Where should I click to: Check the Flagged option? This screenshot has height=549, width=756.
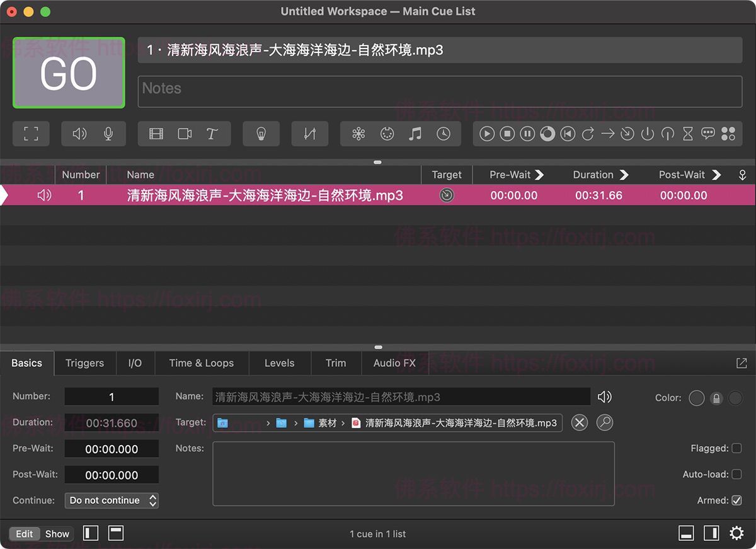click(x=736, y=448)
